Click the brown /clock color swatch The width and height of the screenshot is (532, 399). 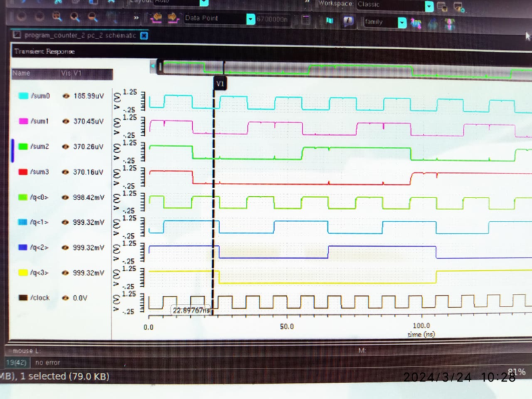(23, 297)
